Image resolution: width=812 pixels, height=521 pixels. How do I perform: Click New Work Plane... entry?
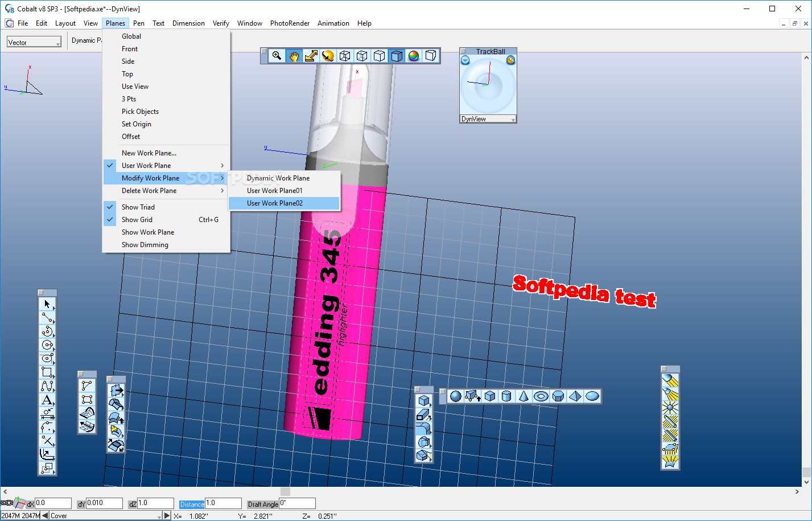pos(166,153)
